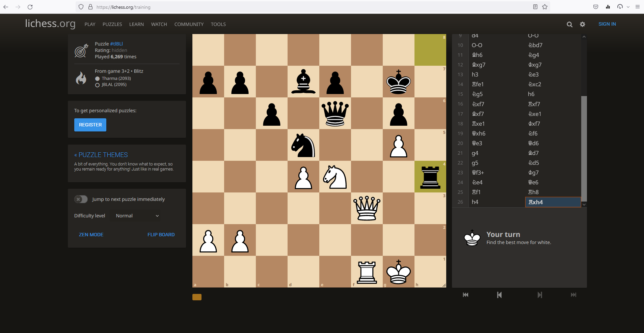The width and height of the screenshot is (644, 333).
Task: Open the PUZZLES menu item
Action: pyautogui.click(x=112, y=24)
